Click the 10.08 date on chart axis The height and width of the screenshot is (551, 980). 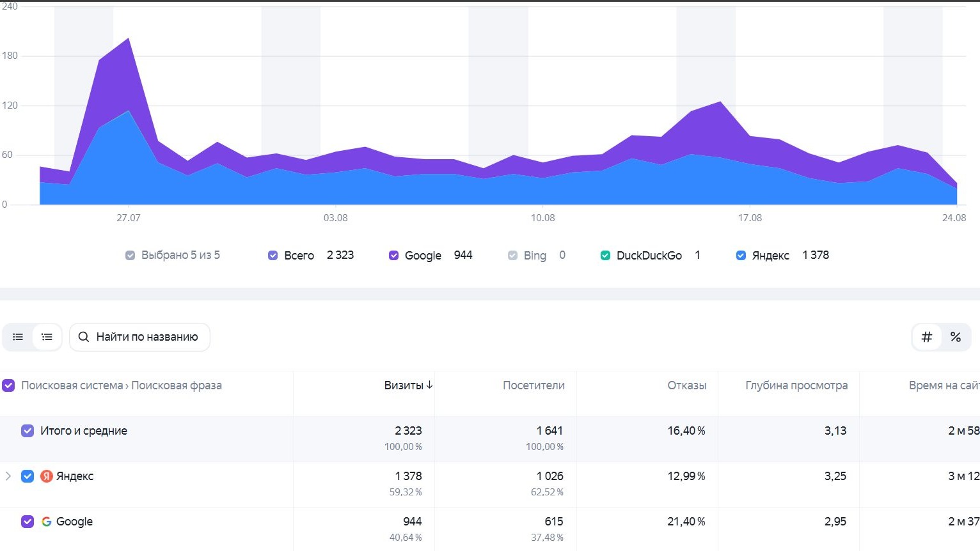(x=543, y=218)
